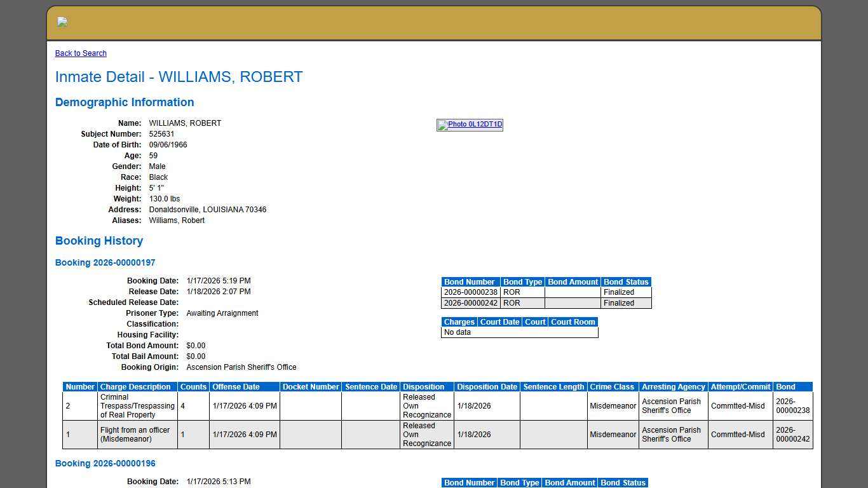
Task: Click the Crime Class column header
Action: point(613,386)
